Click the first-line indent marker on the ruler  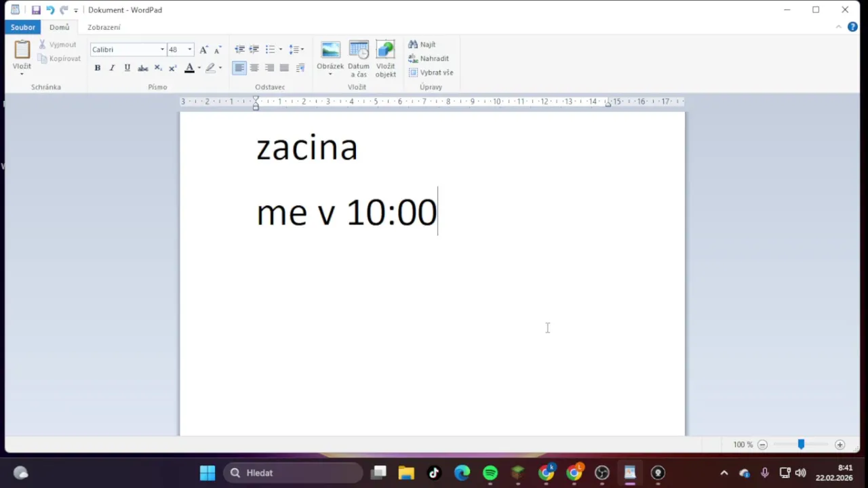click(256, 98)
